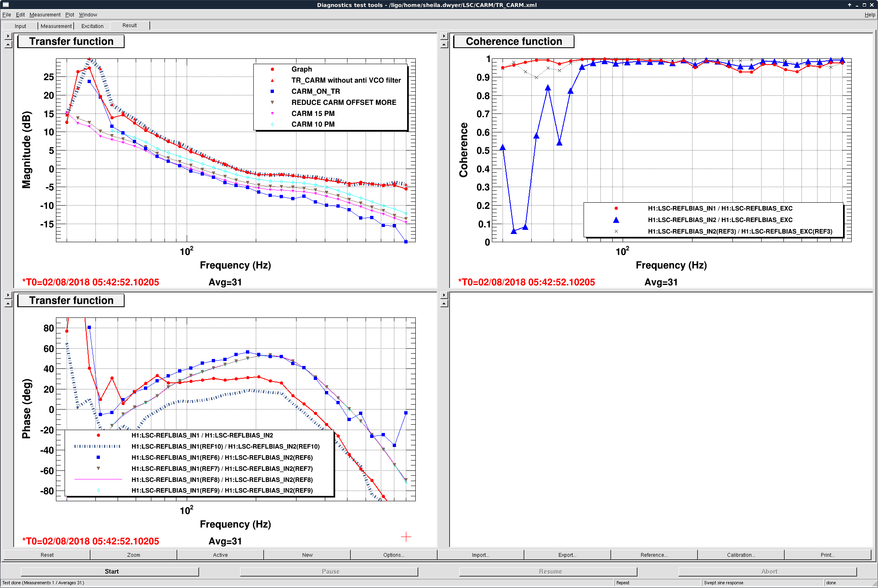Click right-arrow icon beside Coherence function plot

click(x=444, y=36)
